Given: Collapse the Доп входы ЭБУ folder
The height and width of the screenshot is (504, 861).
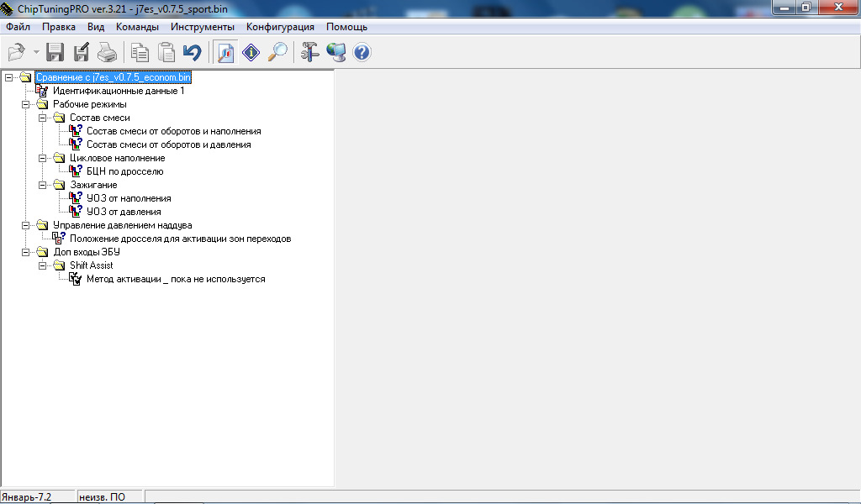Looking at the screenshot, I should click(x=25, y=252).
